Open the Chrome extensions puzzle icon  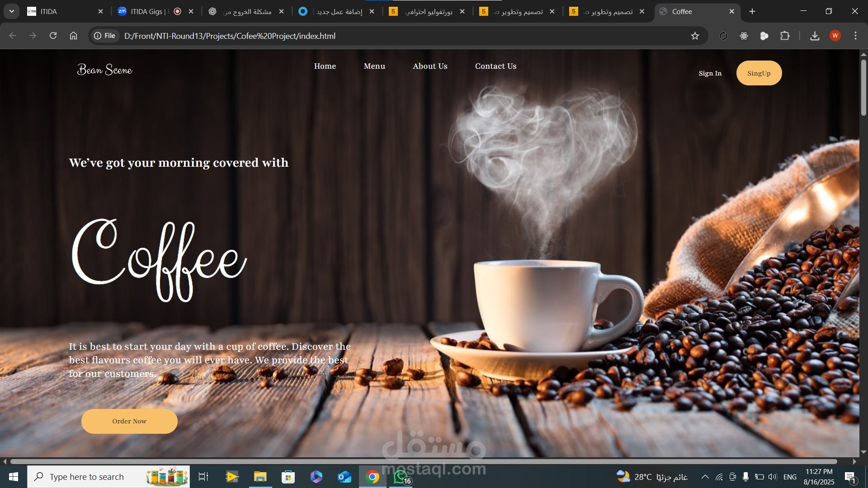tap(785, 36)
